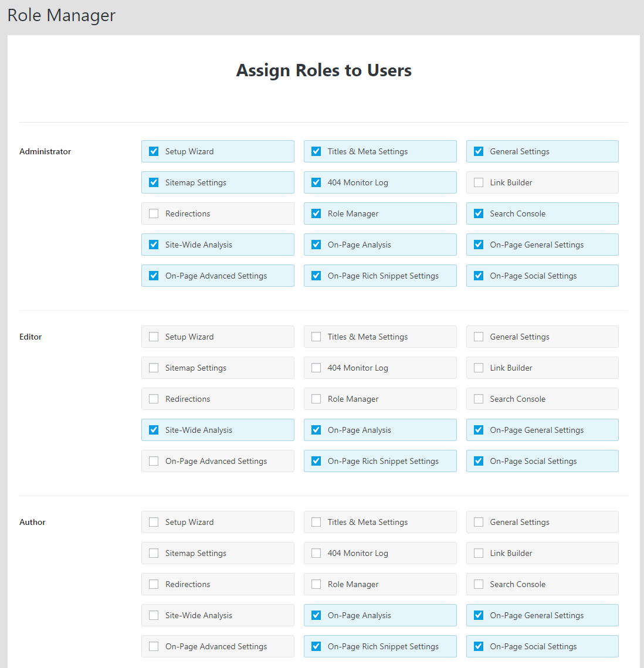This screenshot has height=668, width=644.
Task: Enable Author Search Console access
Action: coord(479,584)
